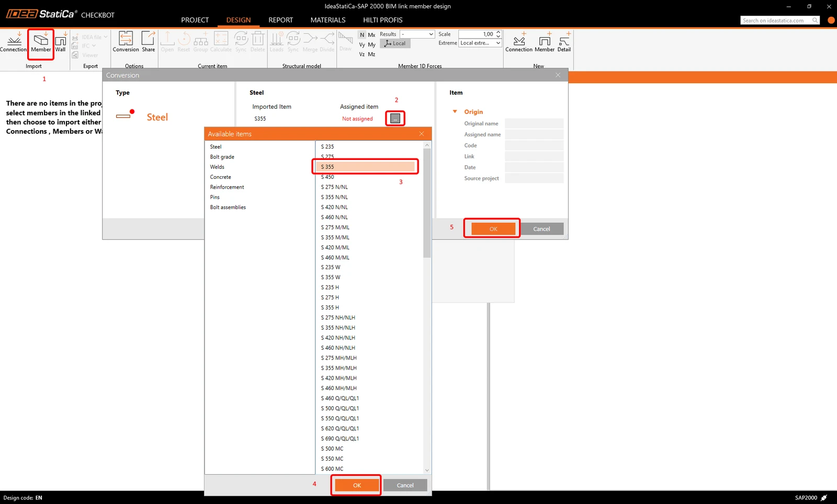The height and width of the screenshot is (504, 837).
Task: Close the Available items dialog
Action: point(422,134)
